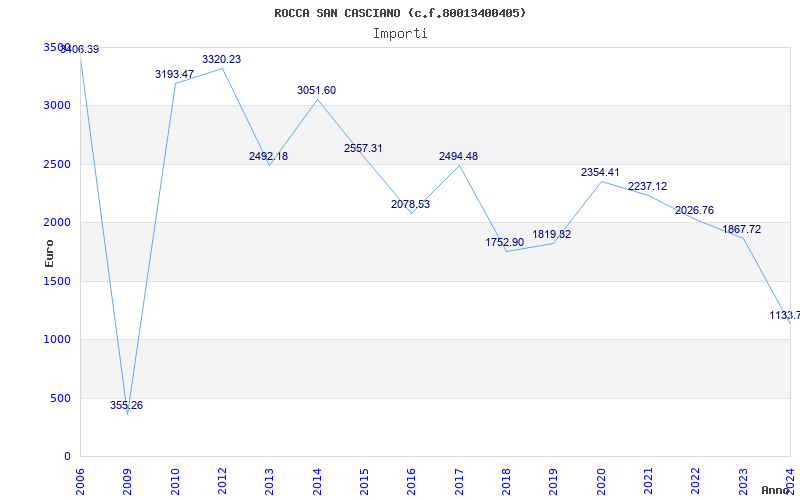The height and width of the screenshot is (500, 800).
Task: Click the 2017 year tick label
Action: coord(458,478)
